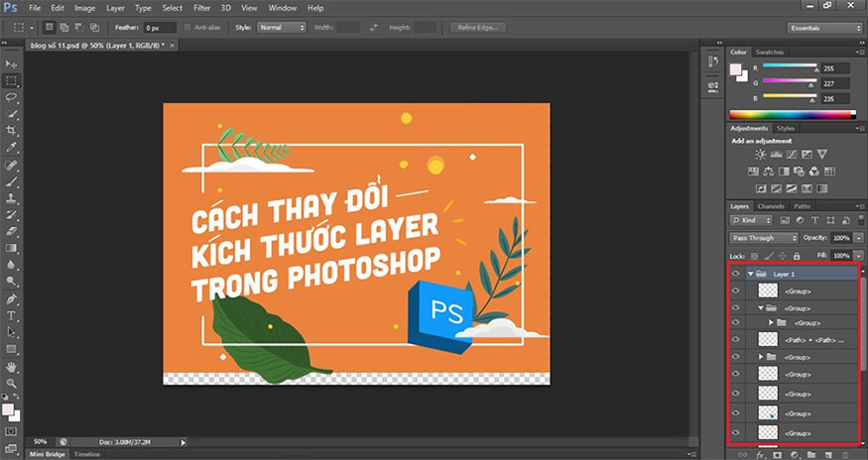Open the Pass Through blend mode dropdown
The height and width of the screenshot is (460, 868).
(764, 238)
